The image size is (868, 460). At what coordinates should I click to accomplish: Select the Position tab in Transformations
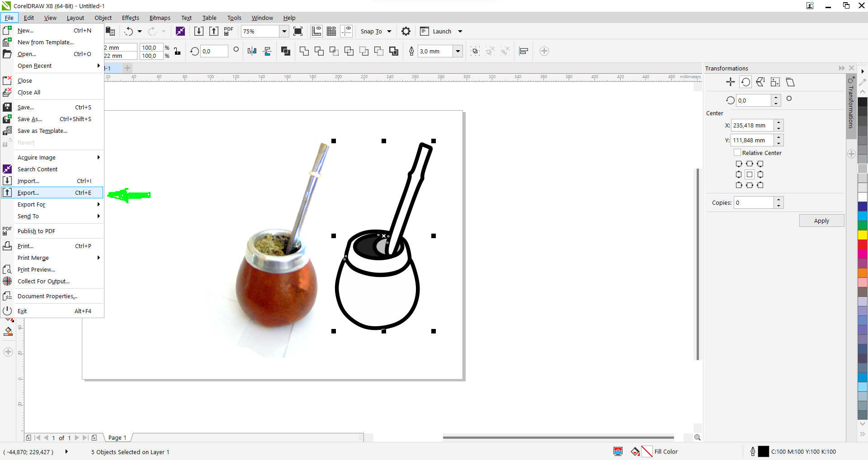731,82
